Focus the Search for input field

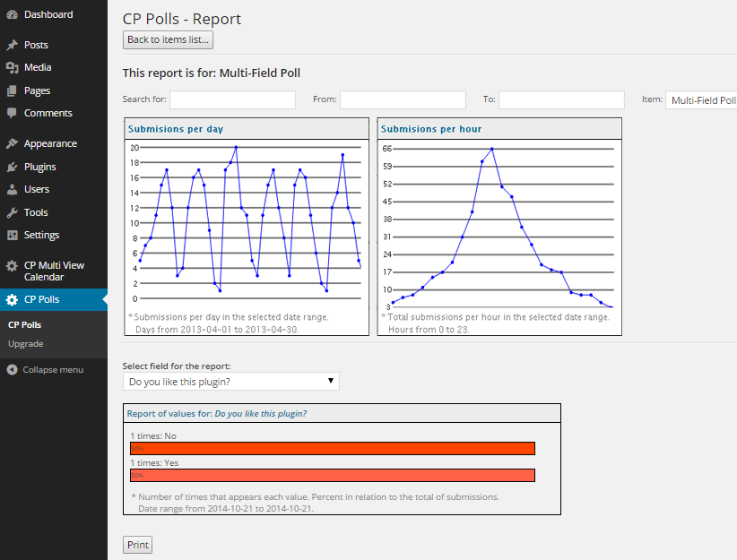click(232, 99)
